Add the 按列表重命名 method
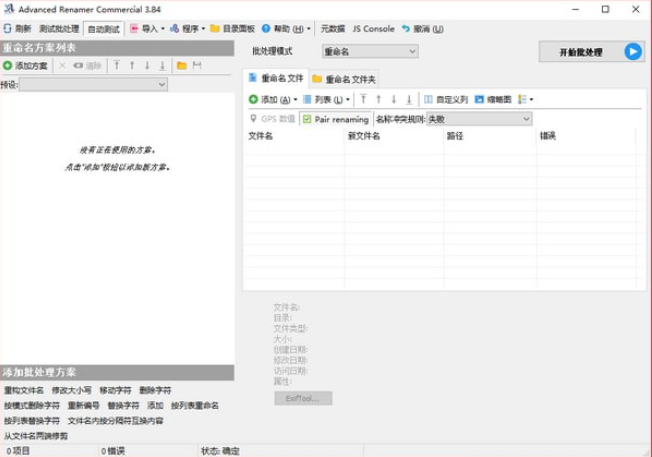The image size is (652, 457). click(195, 405)
